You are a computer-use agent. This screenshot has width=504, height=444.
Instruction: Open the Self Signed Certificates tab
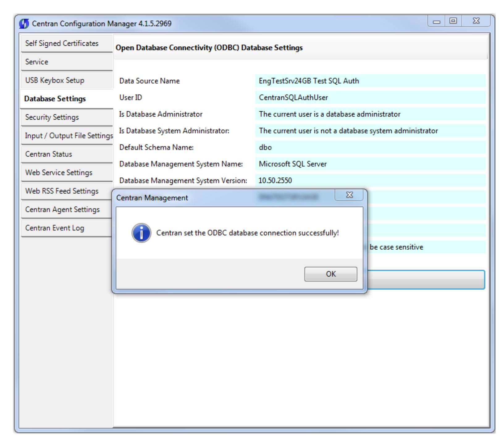[x=66, y=43]
